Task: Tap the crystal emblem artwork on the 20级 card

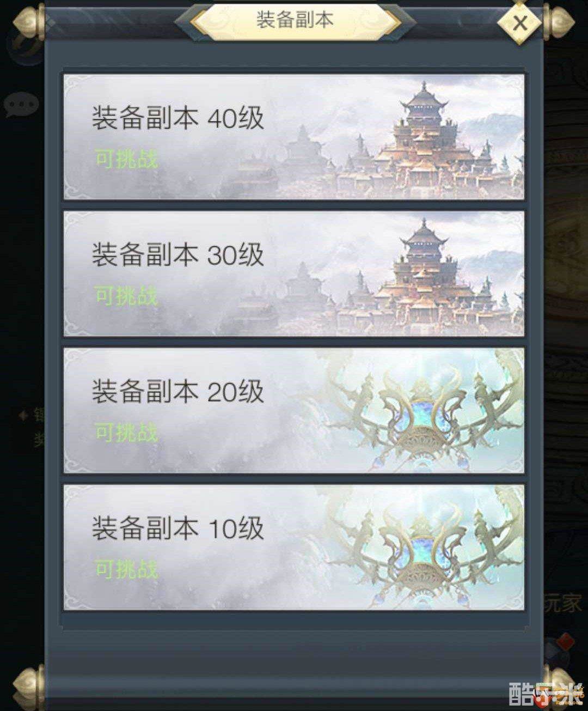Action: click(422, 410)
